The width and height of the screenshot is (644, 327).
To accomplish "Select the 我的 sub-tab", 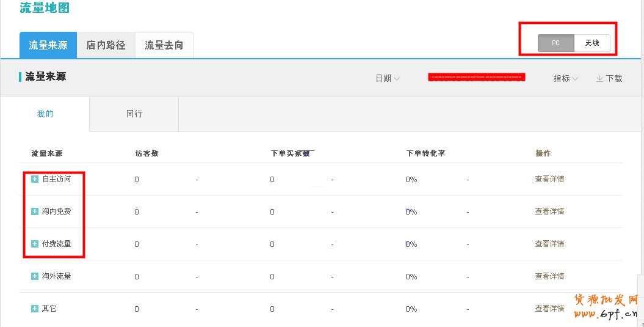I will (x=45, y=114).
